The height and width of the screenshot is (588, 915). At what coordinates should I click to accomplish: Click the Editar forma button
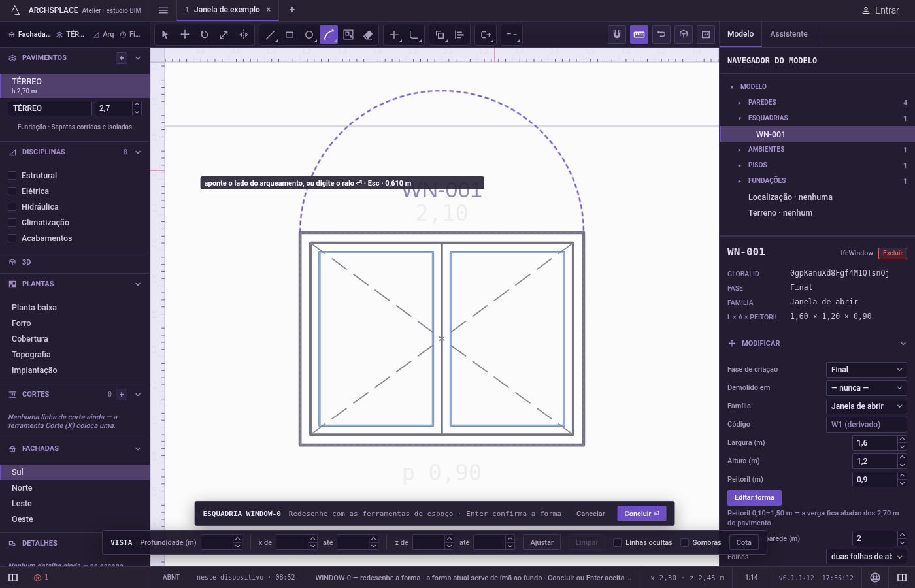(754, 498)
